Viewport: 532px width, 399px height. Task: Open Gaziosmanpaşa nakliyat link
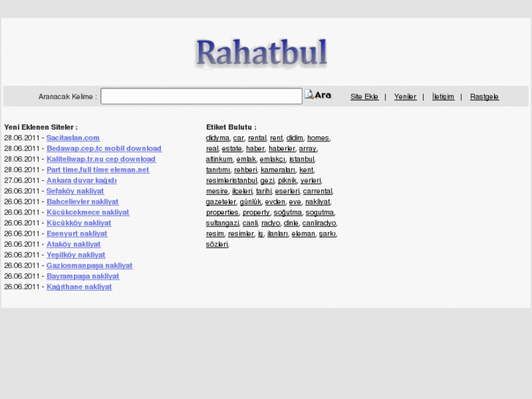tap(89, 266)
